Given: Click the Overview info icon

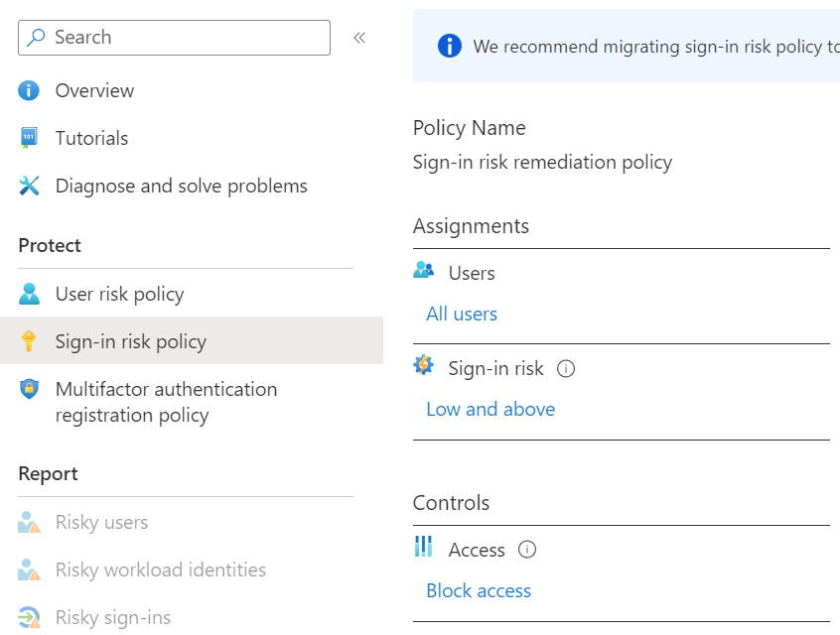Looking at the screenshot, I should coord(29,90).
